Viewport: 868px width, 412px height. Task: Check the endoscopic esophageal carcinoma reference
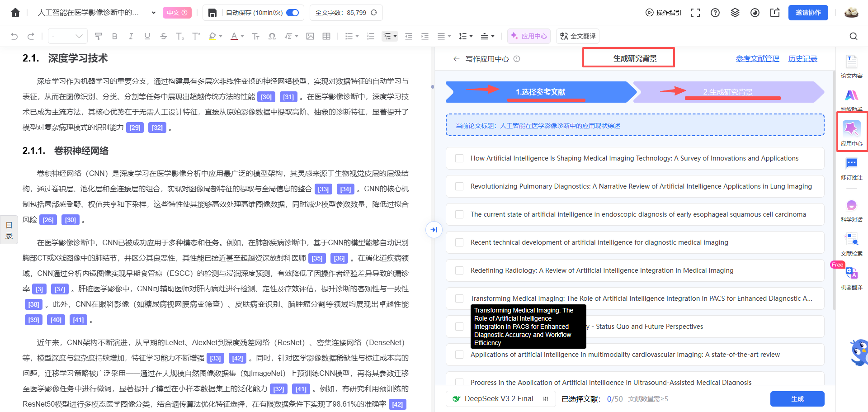click(459, 214)
